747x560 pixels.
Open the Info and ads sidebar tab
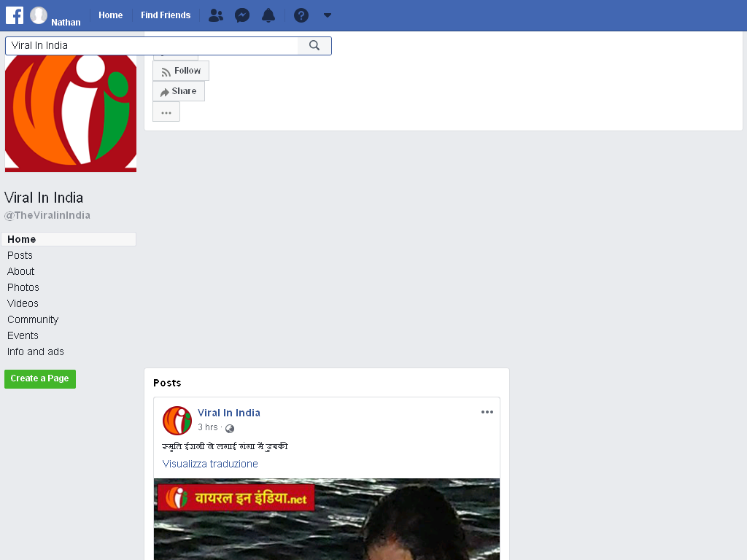tap(35, 351)
